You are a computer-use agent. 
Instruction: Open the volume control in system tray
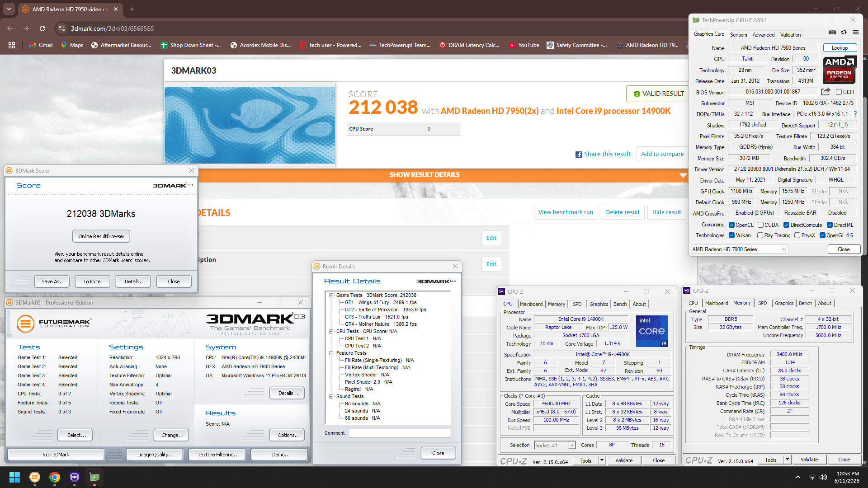point(823,477)
